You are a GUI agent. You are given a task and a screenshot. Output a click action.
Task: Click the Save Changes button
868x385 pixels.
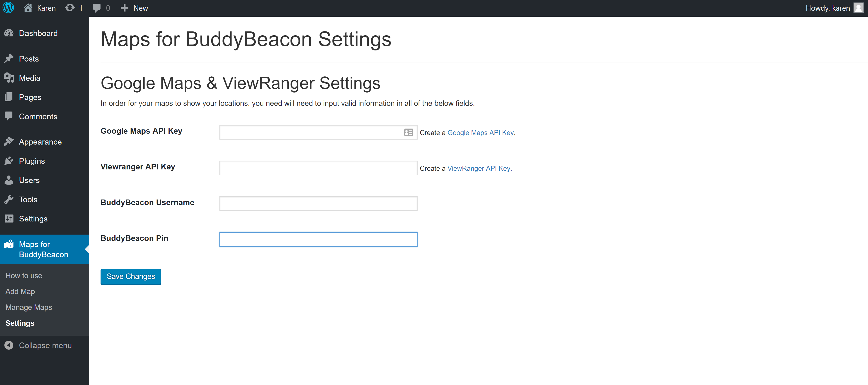(131, 277)
